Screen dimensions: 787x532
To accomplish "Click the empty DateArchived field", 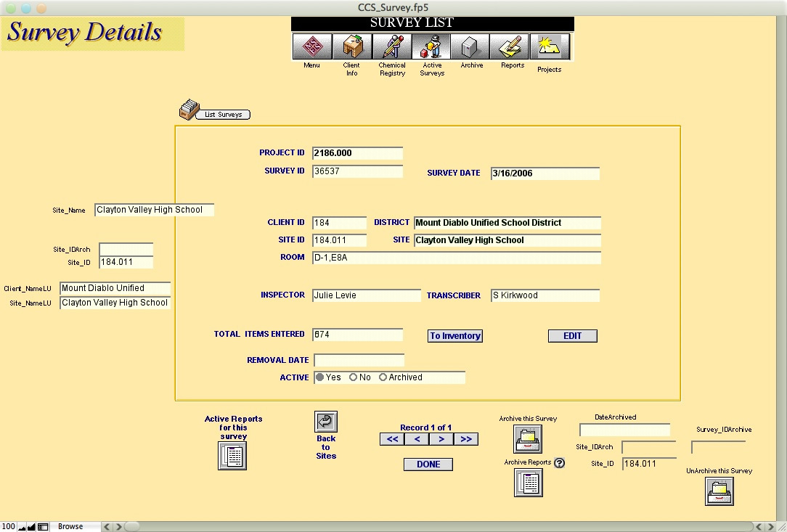I will [624, 430].
